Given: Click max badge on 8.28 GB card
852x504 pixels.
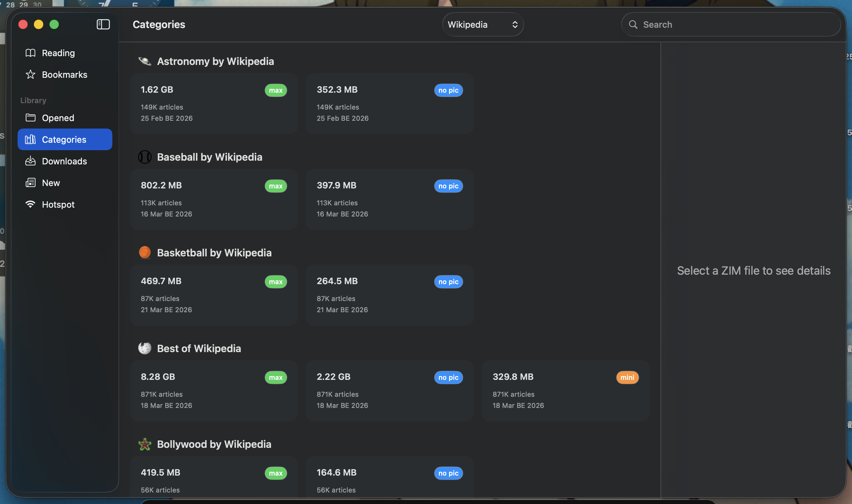Looking at the screenshot, I should 276,377.
